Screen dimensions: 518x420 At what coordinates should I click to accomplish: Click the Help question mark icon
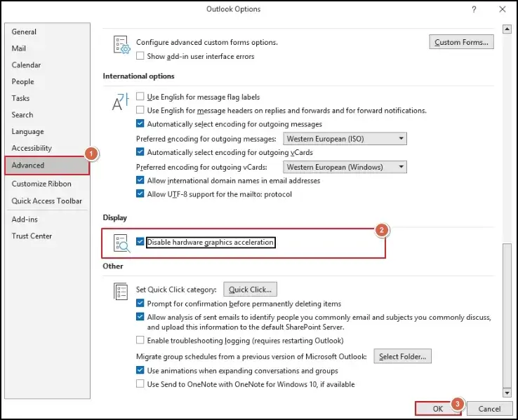(474, 9)
